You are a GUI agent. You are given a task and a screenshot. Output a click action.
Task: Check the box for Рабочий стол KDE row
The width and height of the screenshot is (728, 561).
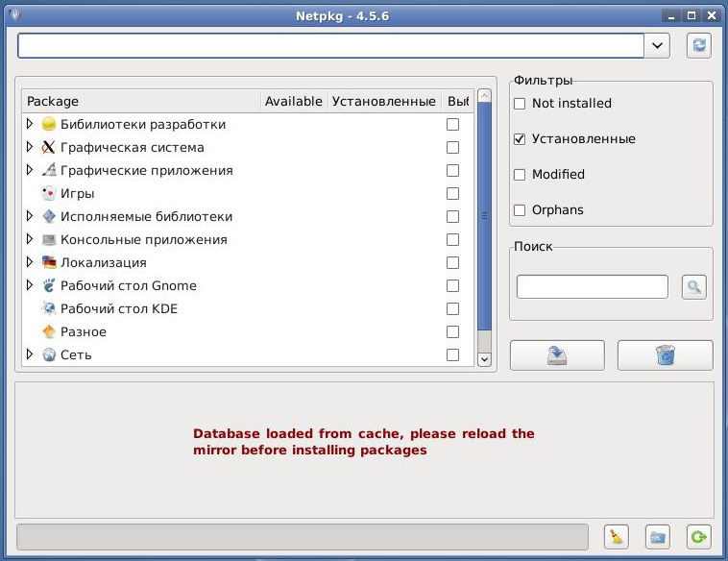452,308
